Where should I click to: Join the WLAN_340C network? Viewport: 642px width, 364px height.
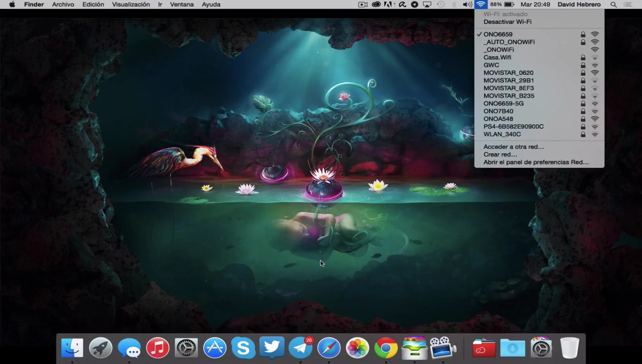pyautogui.click(x=539, y=134)
